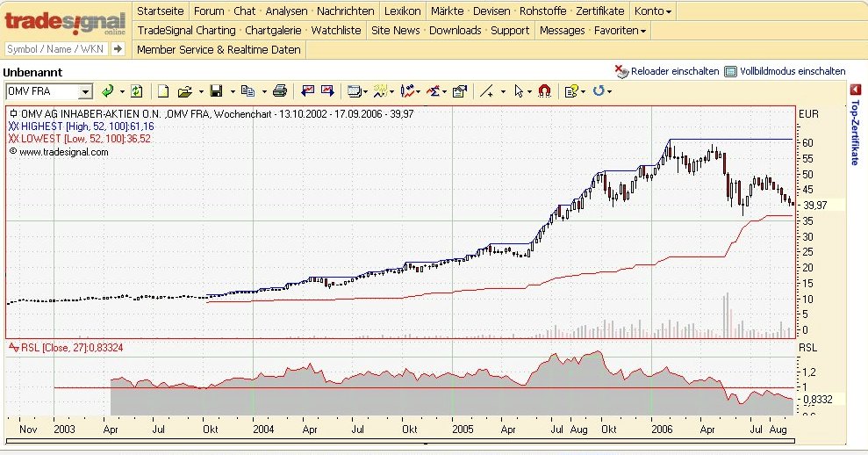Screen dimensions: 868x455
Task: Click the symbol search go arrow button
Action: (x=118, y=49)
